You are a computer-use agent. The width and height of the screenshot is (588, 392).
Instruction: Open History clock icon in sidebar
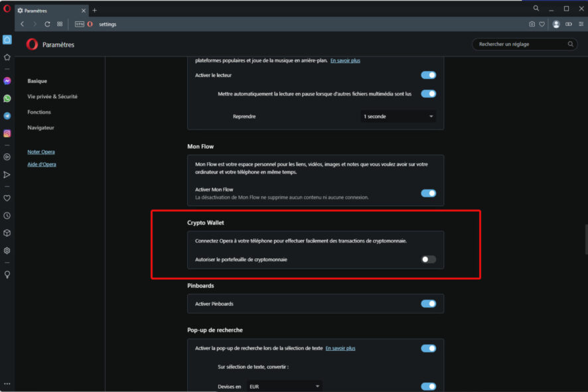click(x=7, y=215)
